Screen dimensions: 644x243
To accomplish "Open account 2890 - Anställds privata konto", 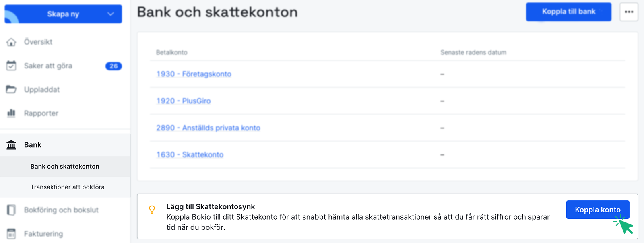I will pos(208,128).
